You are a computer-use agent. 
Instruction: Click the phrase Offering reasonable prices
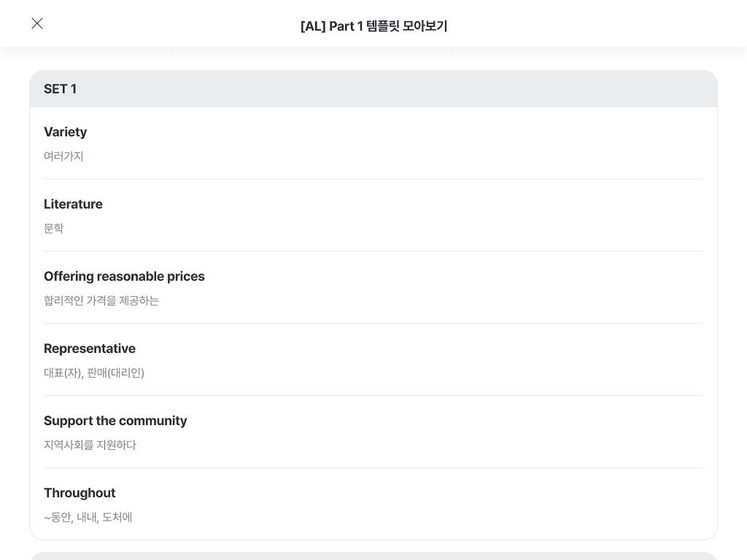point(124,276)
